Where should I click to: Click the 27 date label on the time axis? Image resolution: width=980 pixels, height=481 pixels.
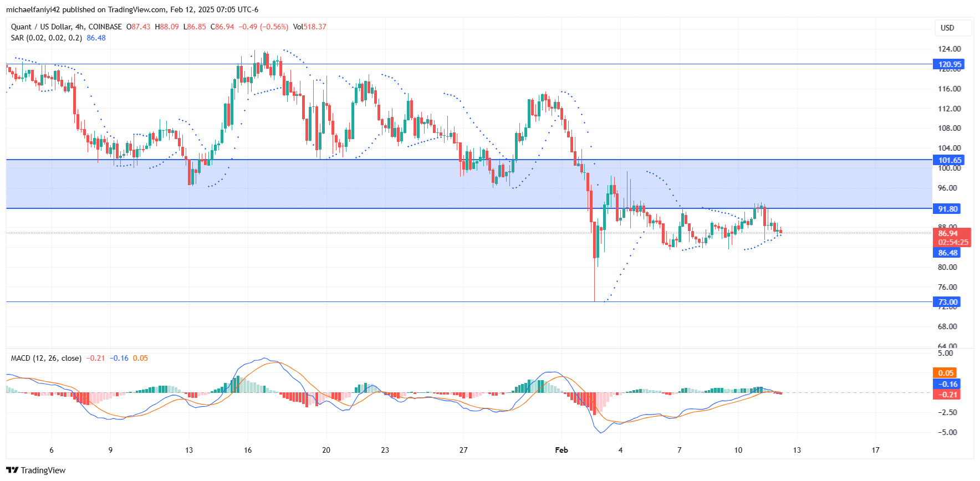pos(463,450)
